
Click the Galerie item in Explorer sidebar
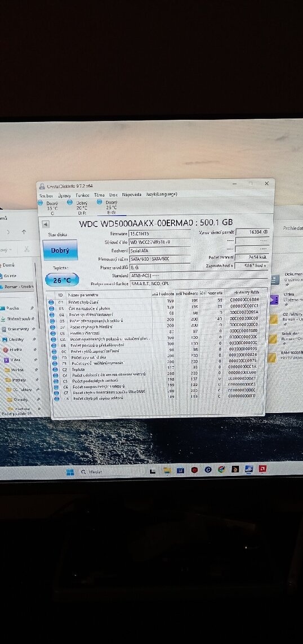(x=8, y=276)
